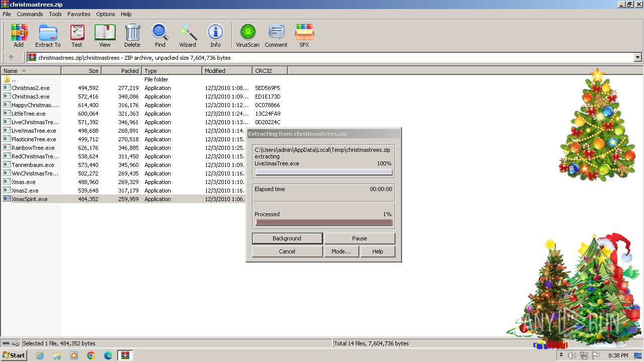Click the Mode... button
Screen dimensions: 644x362
coord(341,251)
